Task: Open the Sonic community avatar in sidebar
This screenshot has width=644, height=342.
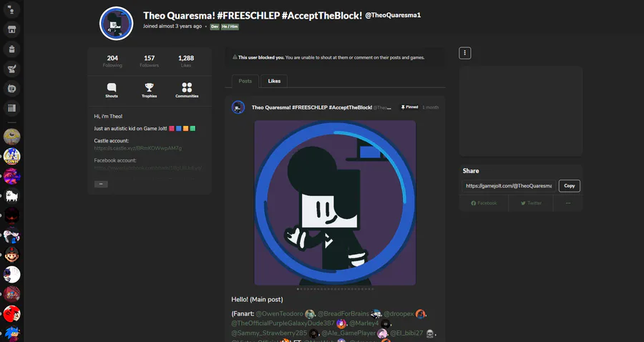Action: 12,157
